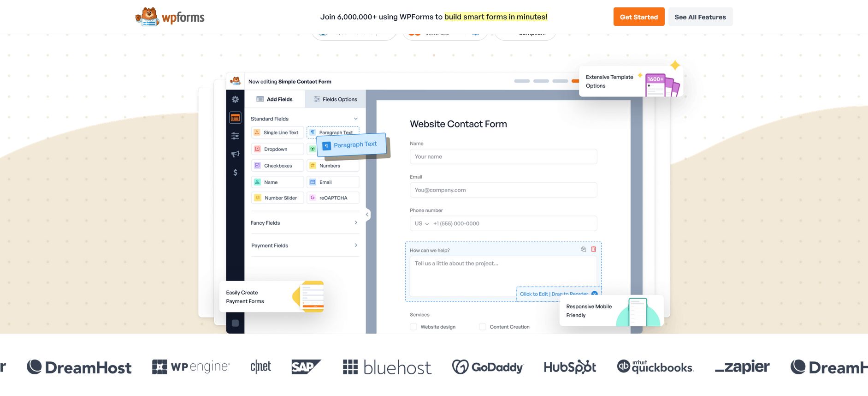
Task: Switch to the Fields Options tab
Action: (x=335, y=99)
